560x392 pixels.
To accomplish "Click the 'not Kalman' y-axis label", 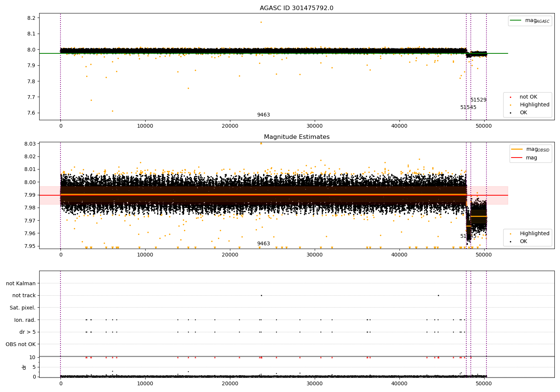I will (21, 283).
